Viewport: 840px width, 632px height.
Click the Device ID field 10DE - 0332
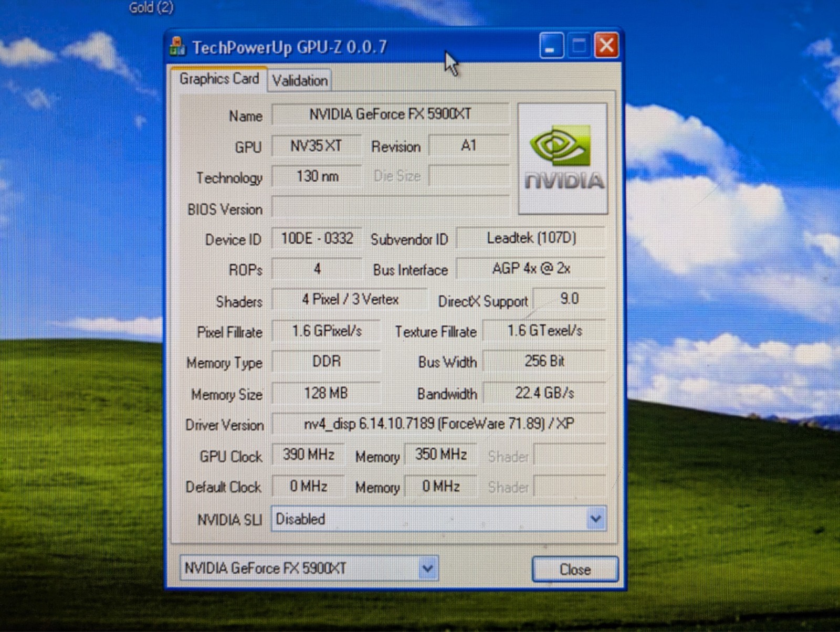pos(316,238)
